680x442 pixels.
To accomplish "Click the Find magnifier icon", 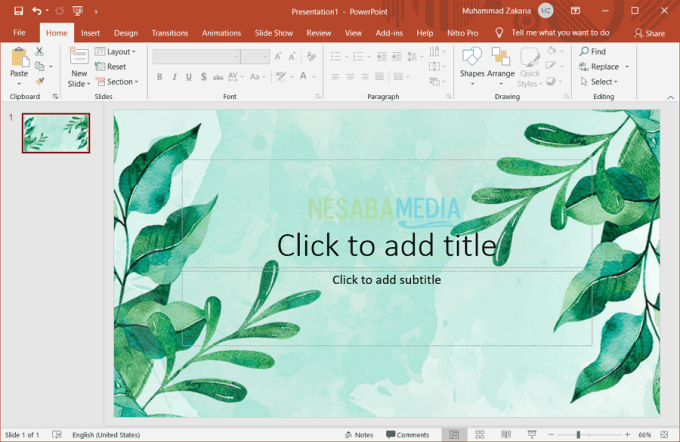I will click(x=584, y=51).
